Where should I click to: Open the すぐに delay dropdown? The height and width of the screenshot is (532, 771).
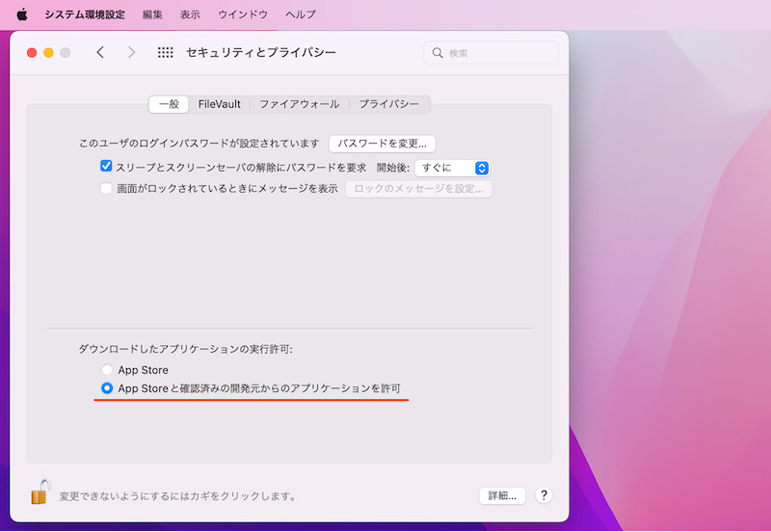click(453, 168)
